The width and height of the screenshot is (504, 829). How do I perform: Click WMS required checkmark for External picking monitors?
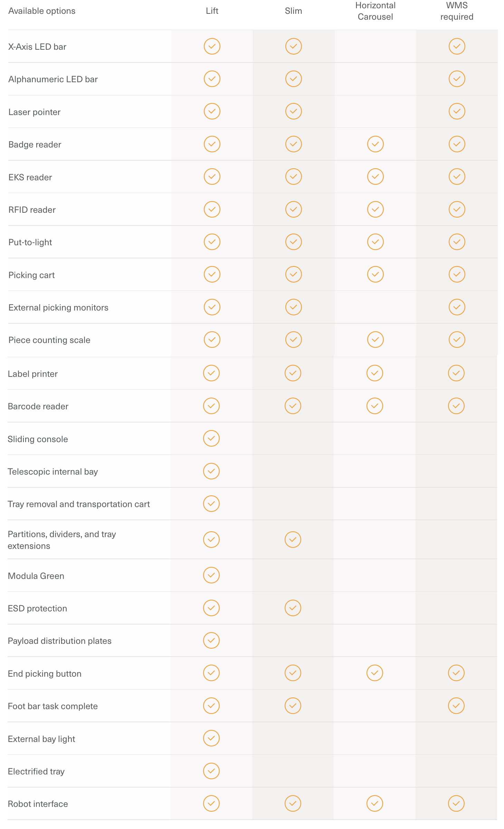tap(457, 307)
